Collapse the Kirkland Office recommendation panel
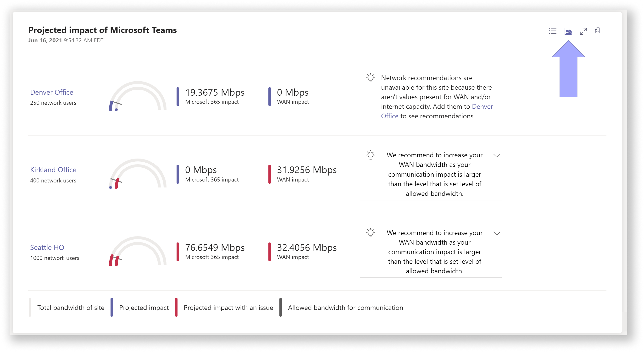The image size is (644, 352). pyautogui.click(x=498, y=155)
